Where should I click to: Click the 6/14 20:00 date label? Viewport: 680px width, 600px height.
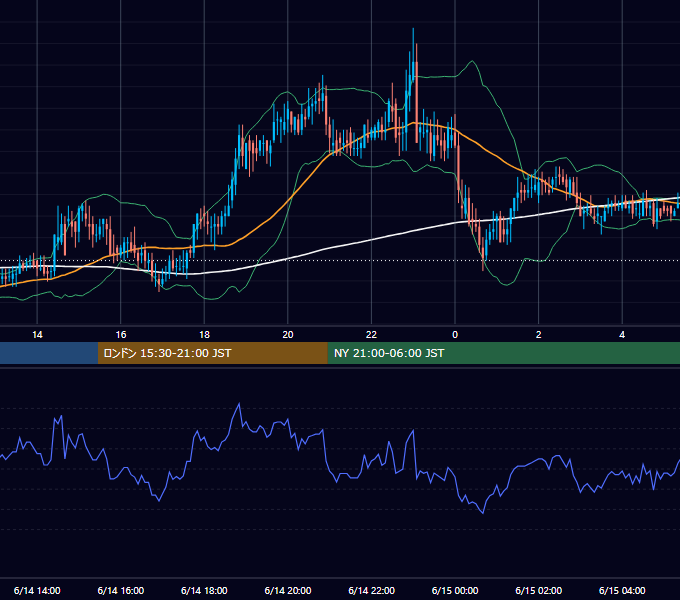click(288, 590)
